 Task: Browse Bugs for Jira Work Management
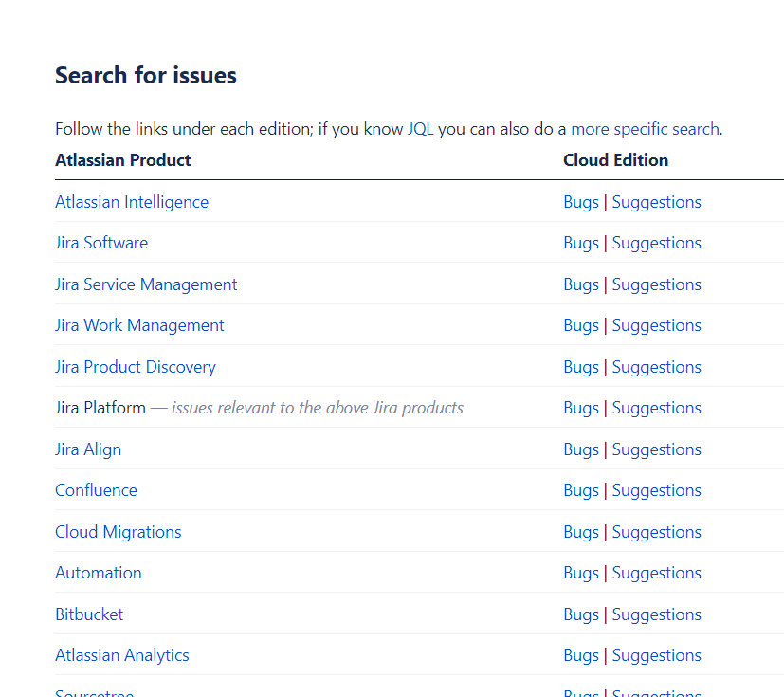[581, 325]
